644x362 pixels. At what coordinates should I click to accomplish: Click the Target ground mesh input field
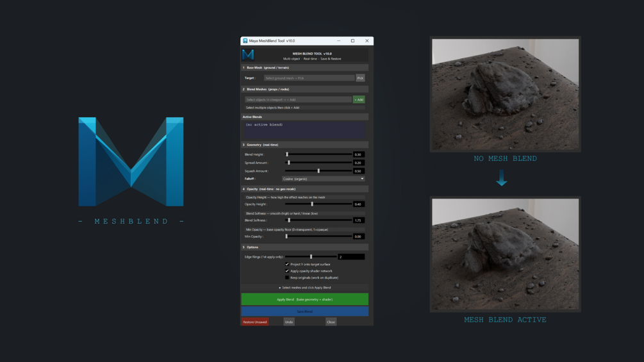310,78
